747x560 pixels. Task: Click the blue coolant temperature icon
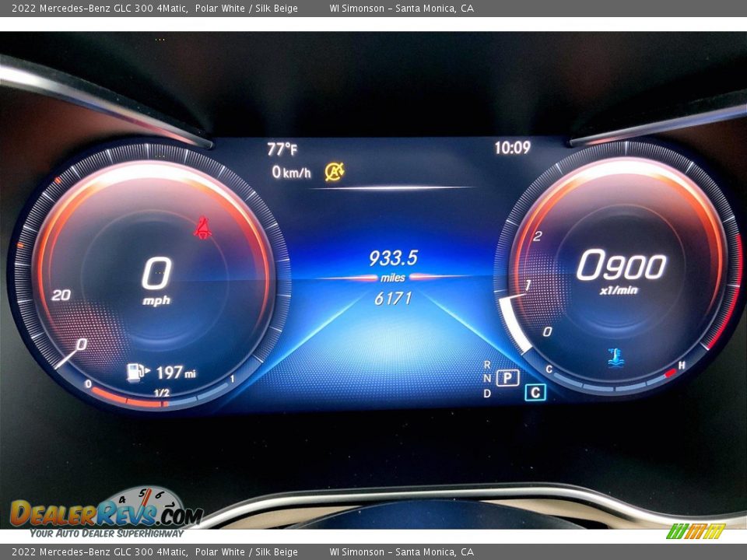click(x=616, y=358)
